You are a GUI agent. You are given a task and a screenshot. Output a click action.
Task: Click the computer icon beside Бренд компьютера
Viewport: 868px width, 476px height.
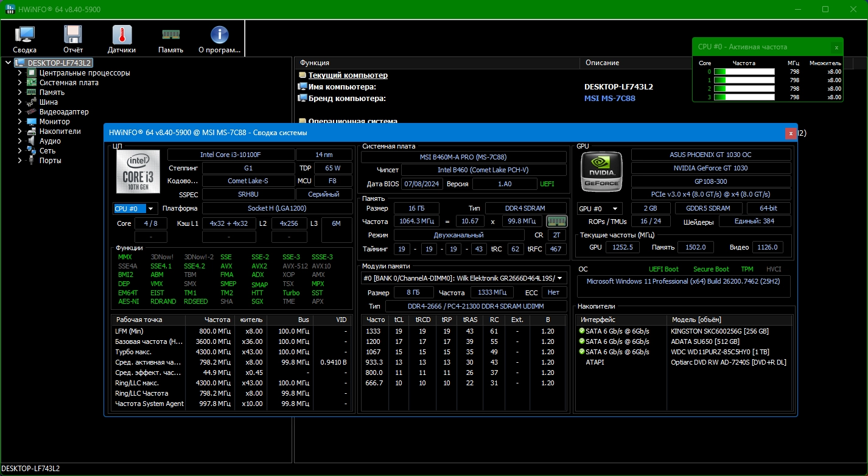coord(303,98)
